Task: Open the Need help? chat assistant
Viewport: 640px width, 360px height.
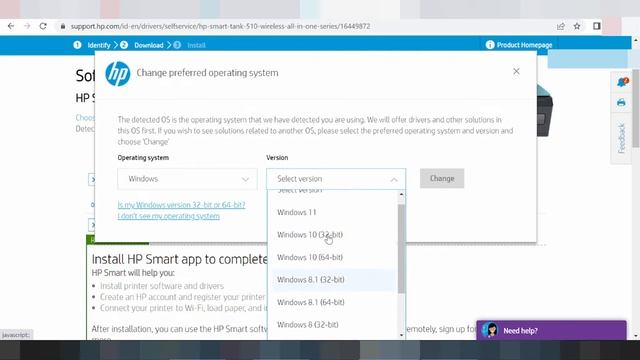Action: pos(551,330)
